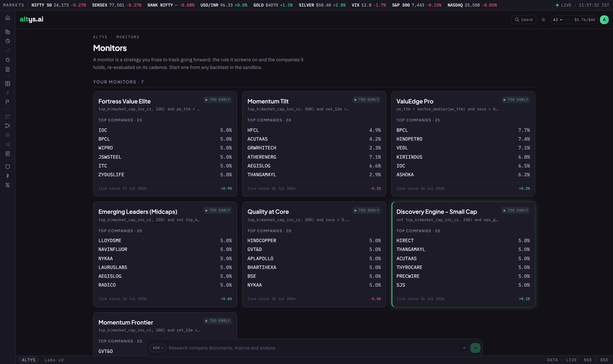613x364 pixels.
Task: Select JSWSTEEL in Fortress Value Elite
Action: [x=165, y=157]
